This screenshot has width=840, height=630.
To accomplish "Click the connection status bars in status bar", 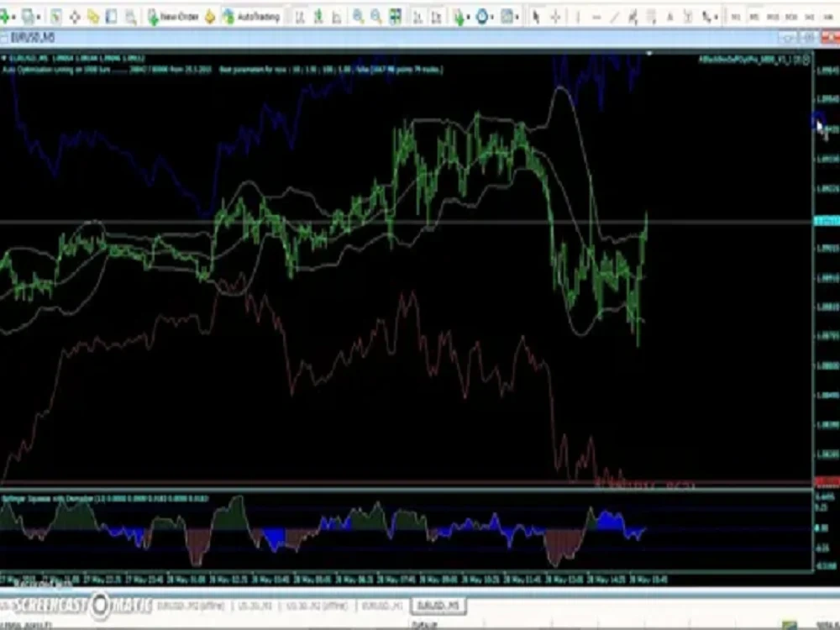I will click(788, 625).
